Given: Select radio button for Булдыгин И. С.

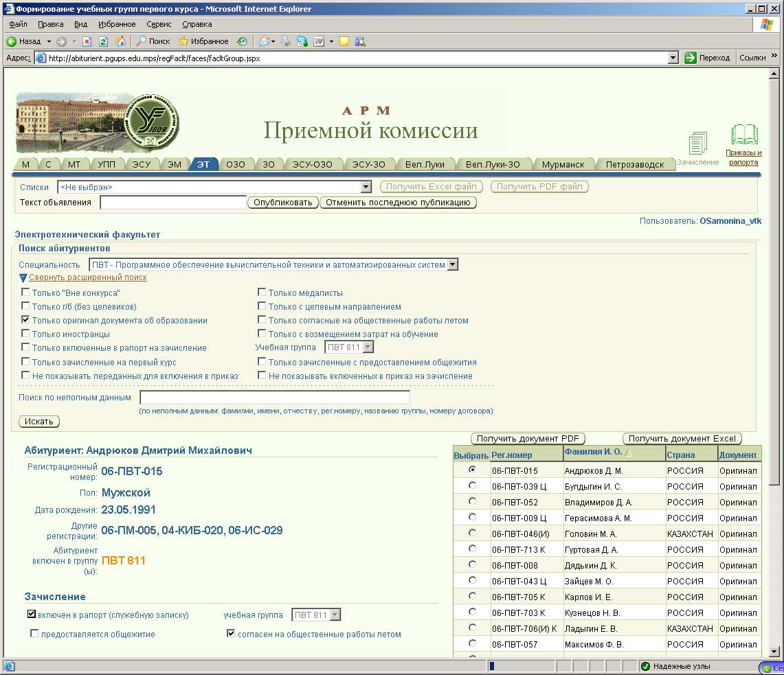Looking at the screenshot, I should pos(472,485).
